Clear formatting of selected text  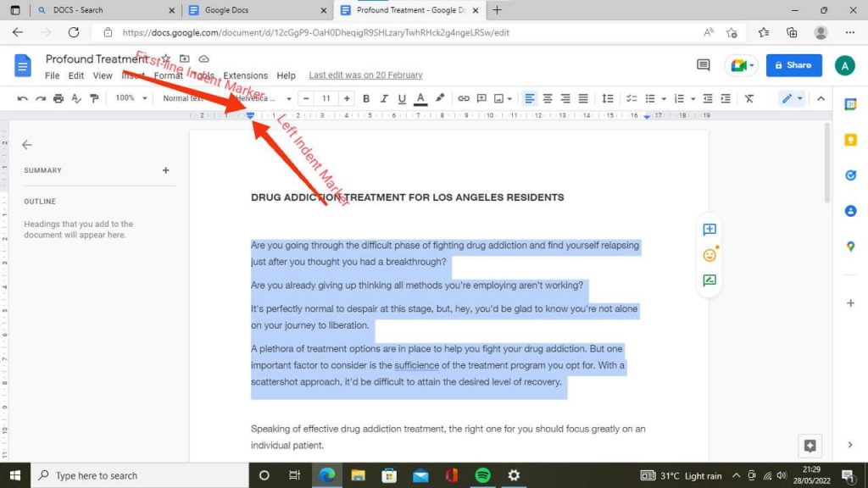(748, 97)
